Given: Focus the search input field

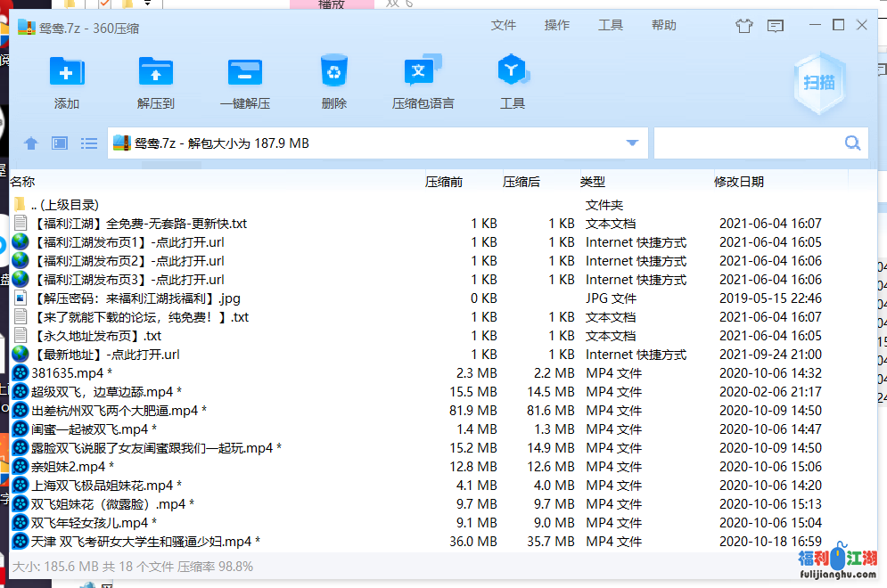Looking at the screenshot, I should point(747,143).
